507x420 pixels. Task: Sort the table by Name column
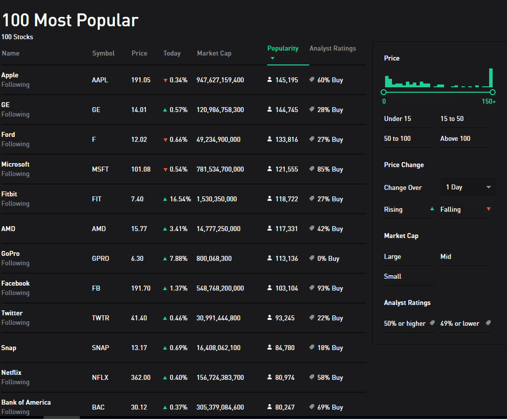[11, 54]
